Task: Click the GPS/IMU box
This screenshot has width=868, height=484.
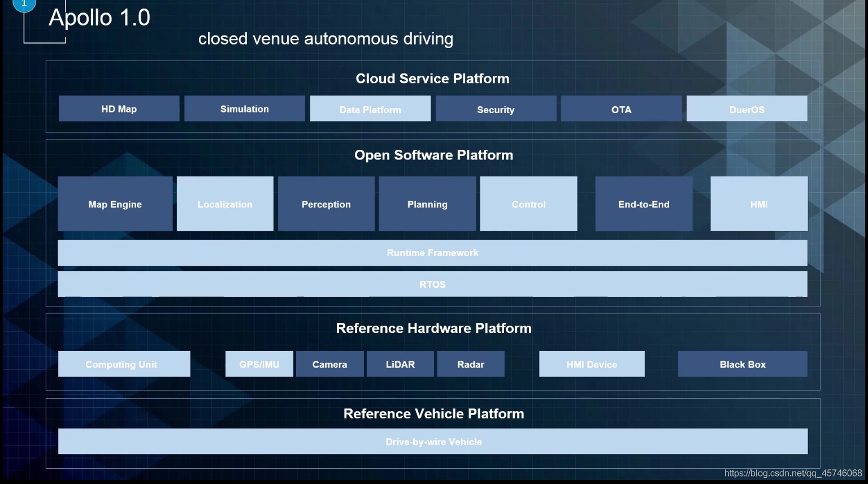Action: coord(259,364)
